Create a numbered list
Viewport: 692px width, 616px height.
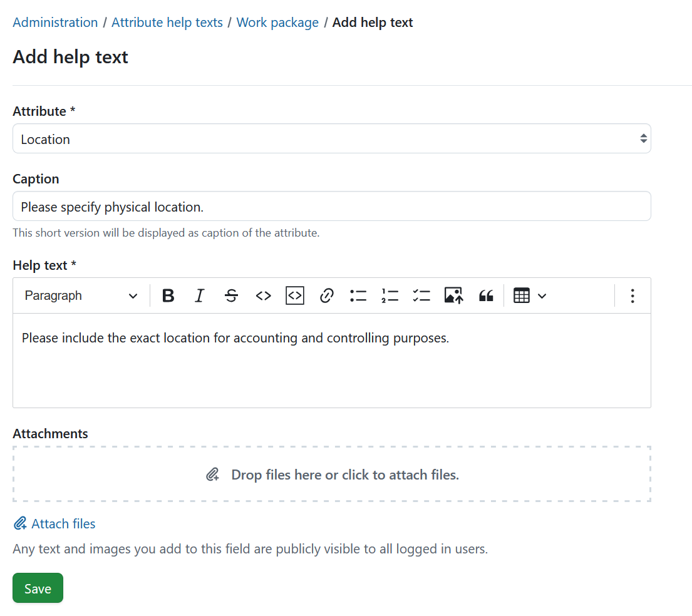pos(390,295)
